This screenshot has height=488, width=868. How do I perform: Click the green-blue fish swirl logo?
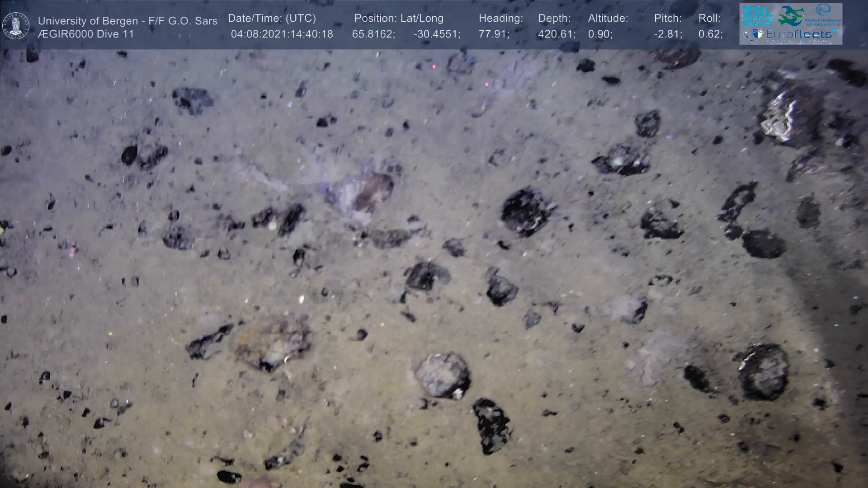click(x=791, y=15)
